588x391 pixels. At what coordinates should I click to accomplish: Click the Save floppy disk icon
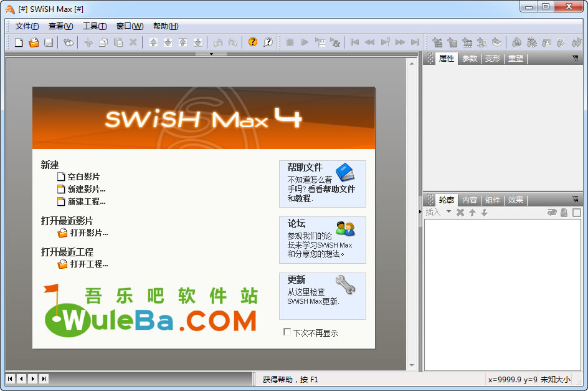(x=49, y=42)
